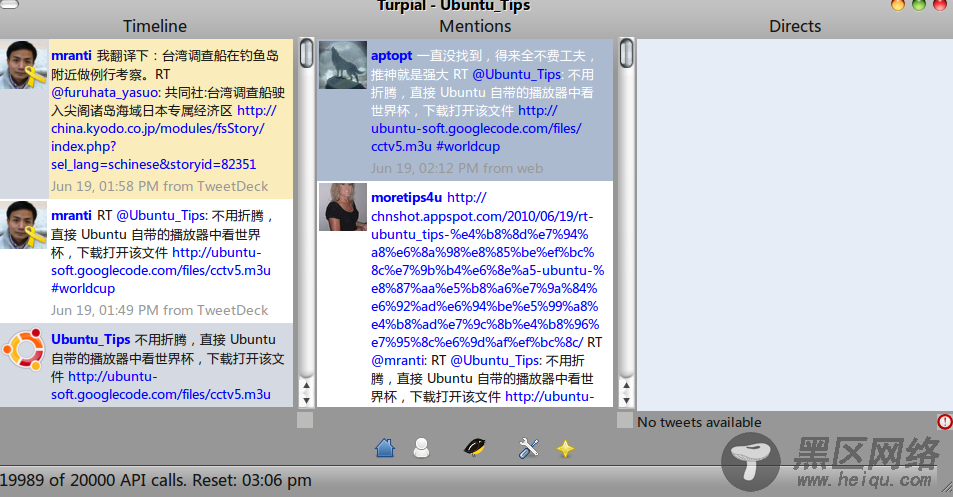Viewport: 953px width, 497px height.
Task: Click the Mentions scrollbar handle
Action: (626, 53)
